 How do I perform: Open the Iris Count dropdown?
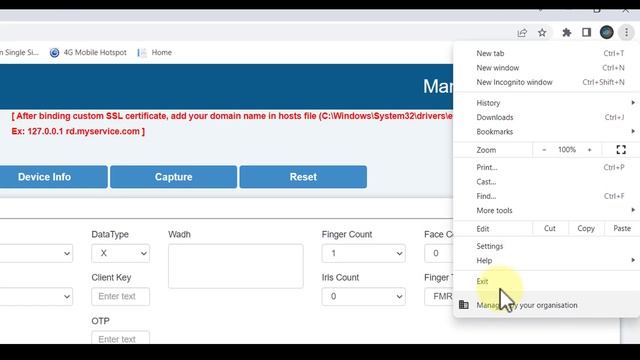pos(363,296)
